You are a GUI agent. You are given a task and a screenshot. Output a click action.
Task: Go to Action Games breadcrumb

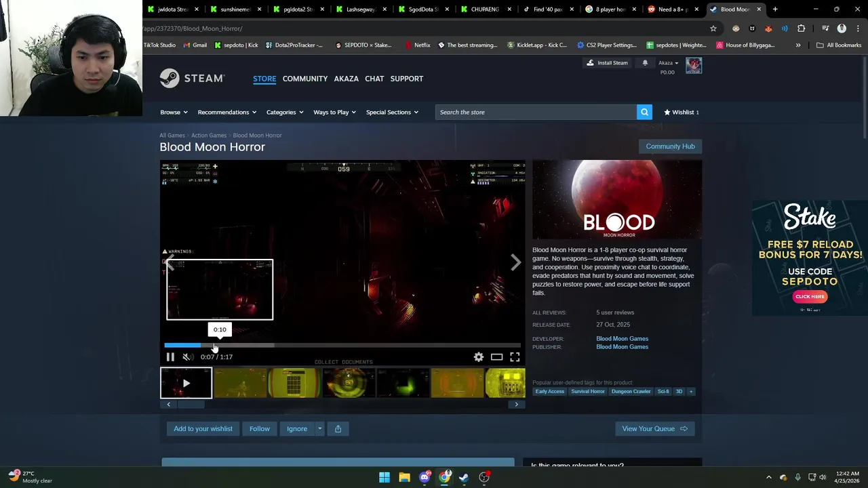point(209,136)
